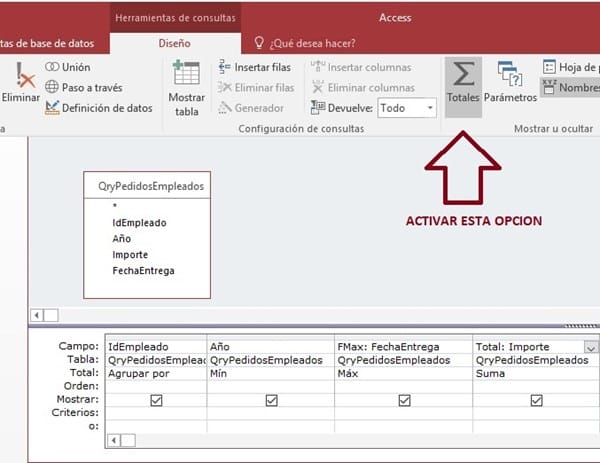
Task: Click the Hoja de propiedades button
Action: (570, 67)
